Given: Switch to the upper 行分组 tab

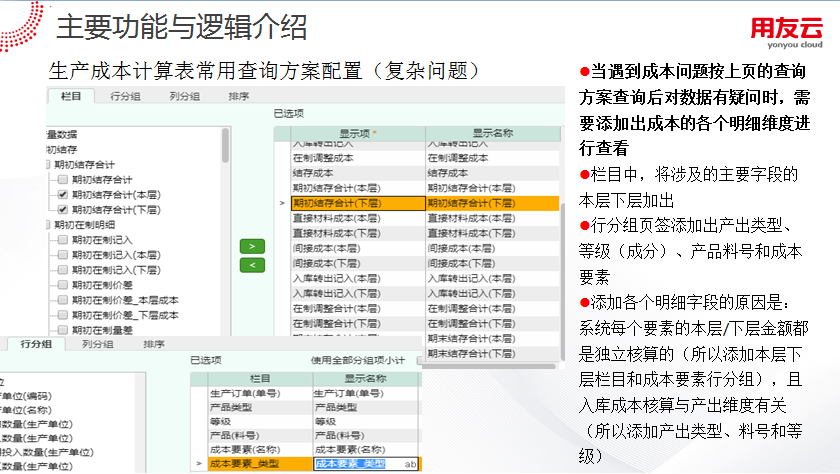Looking at the screenshot, I should pos(125,96).
